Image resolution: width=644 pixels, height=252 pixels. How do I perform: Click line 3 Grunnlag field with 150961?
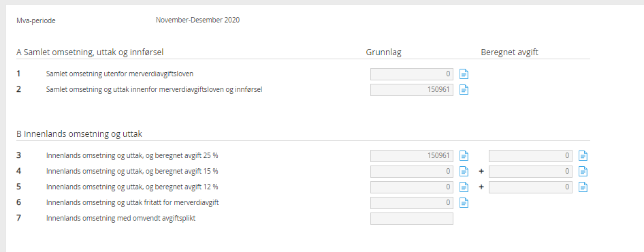(x=412, y=156)
